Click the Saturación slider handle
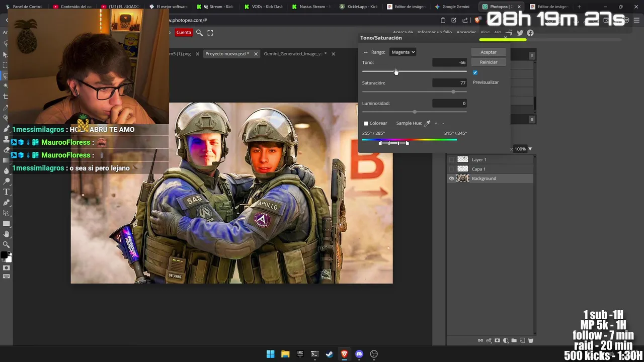This screenshot has height=362, width=644. click(x=453, y=92)
